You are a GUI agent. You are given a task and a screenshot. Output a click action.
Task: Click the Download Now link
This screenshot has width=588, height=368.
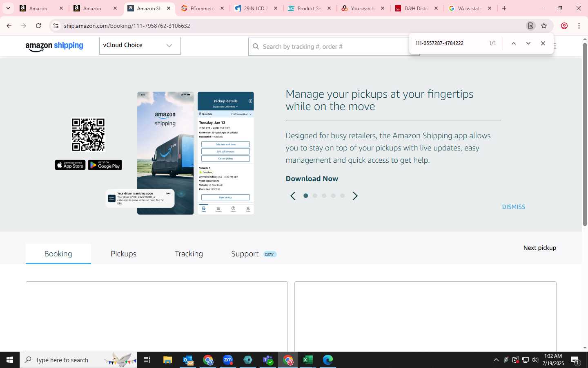[x=312, y=179]
